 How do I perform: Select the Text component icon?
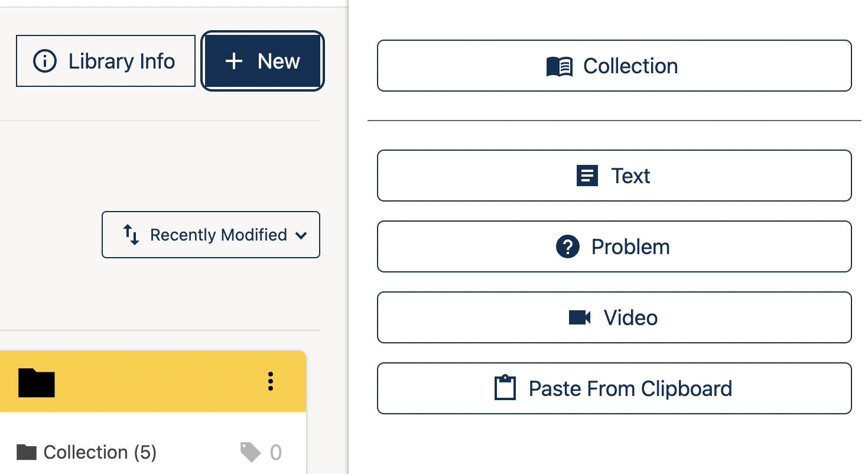[587, 176]
